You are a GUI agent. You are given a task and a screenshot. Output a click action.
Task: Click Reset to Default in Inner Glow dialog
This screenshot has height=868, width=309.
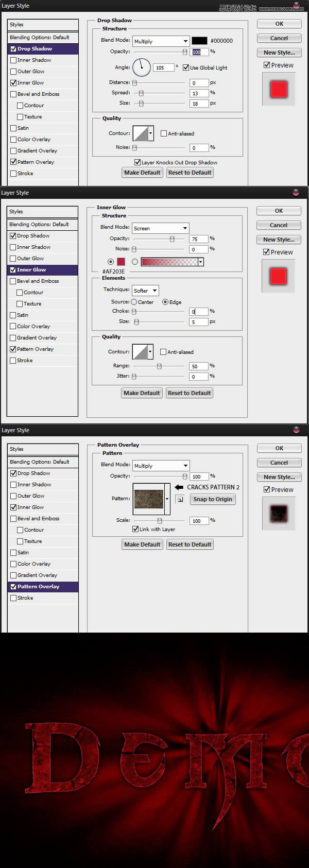coord(190,393)
